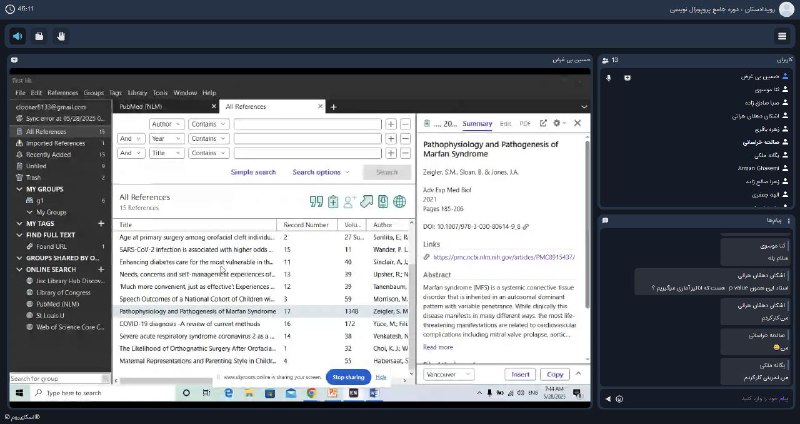The image size is (800, 424).
Task: Open Google Chrome from the taskbar
Action: pos(311,393)
